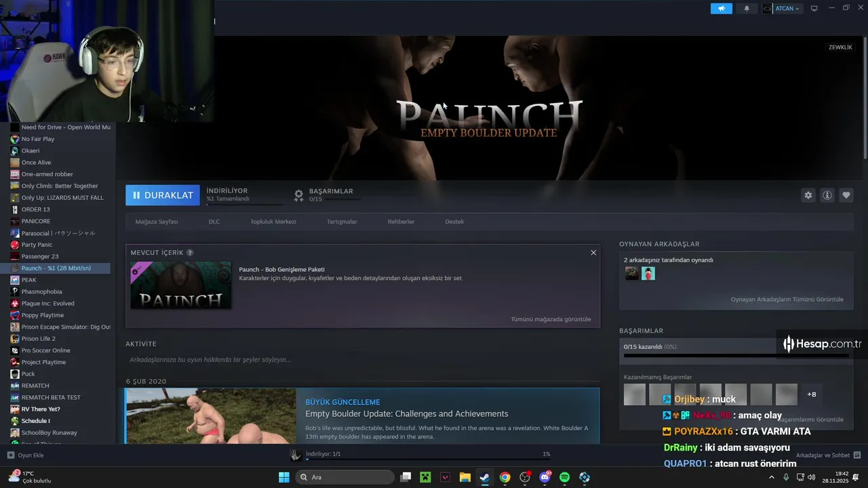Click Oynayan Arkadaşların Tümünü Görüntüle

click(787, 300)
